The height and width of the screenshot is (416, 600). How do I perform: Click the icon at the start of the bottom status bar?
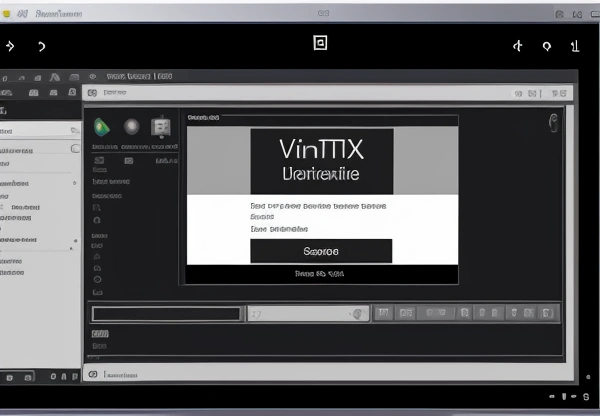pos(93,374)
